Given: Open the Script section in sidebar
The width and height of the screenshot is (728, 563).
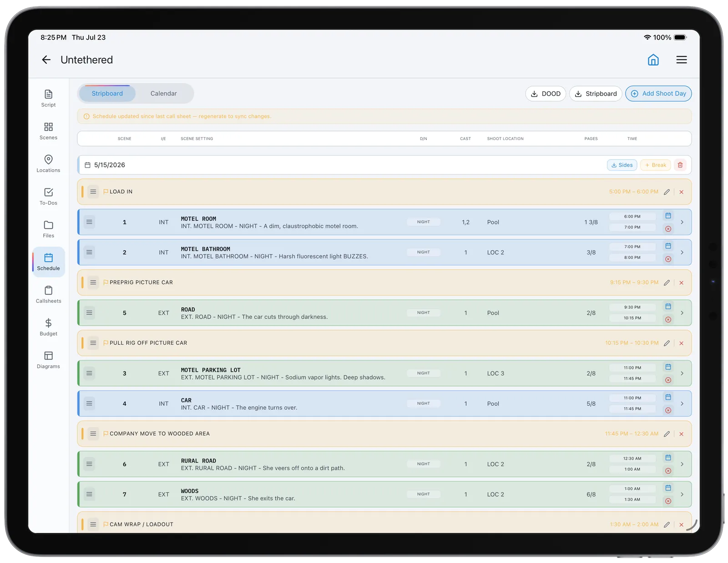Looking at the screenshot, I should click(48, 98).
